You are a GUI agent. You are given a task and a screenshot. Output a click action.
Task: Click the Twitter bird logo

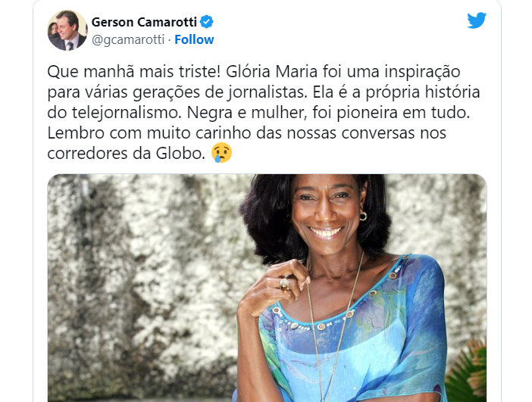[477, 20]
